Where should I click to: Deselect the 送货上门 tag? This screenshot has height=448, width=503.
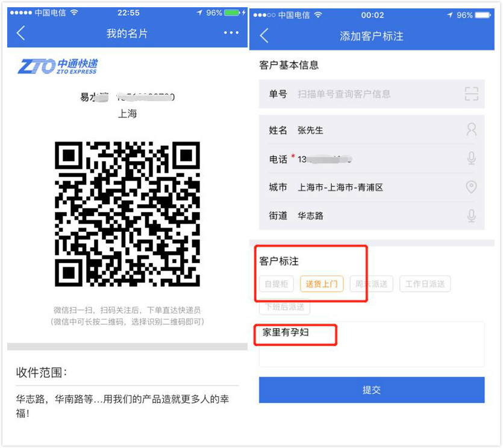322,284
